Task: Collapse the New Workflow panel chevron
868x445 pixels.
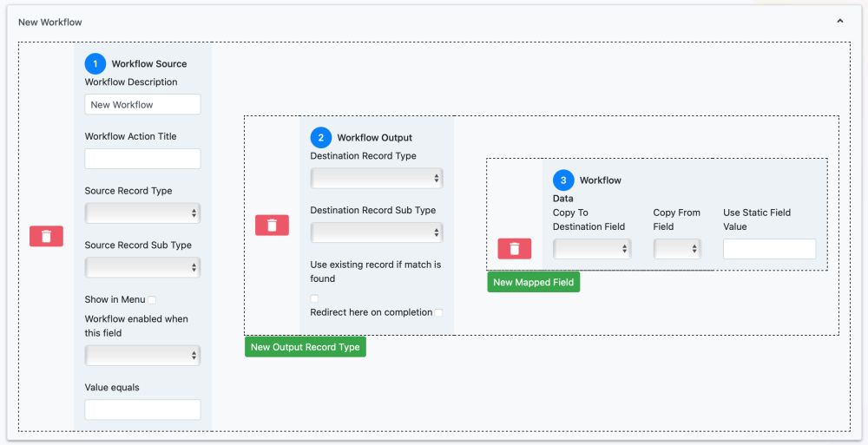Action: (839, 21)
